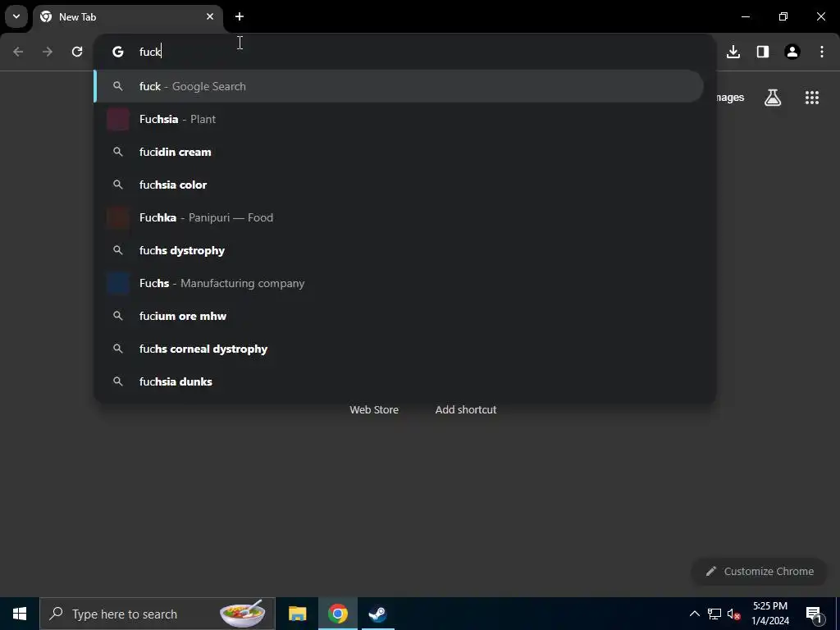Viewport: 840px width, 630px height.
Task: Choose the Fuchka - Panipuri suggestion
Action: 399,217
